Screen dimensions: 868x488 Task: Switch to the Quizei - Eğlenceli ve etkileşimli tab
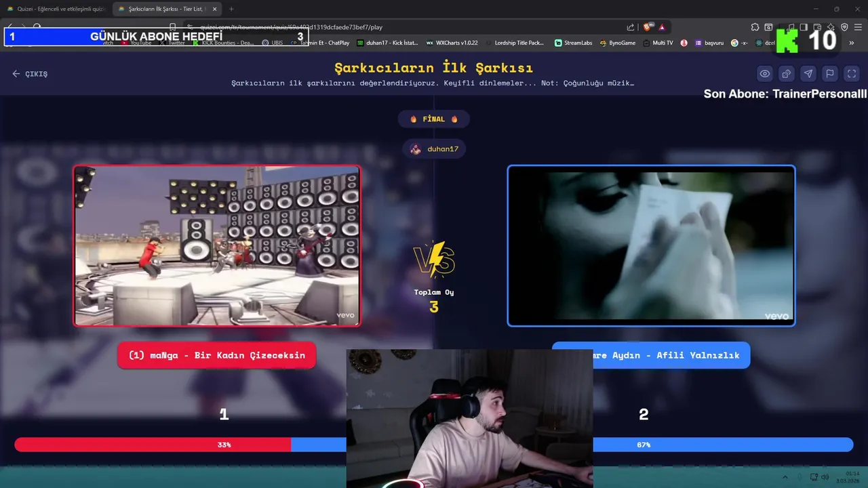point(56,9)
